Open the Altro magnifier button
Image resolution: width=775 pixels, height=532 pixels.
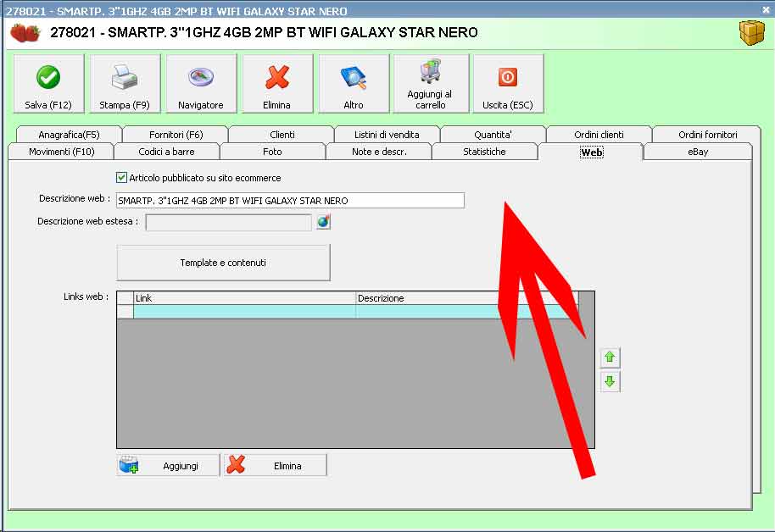[x=354, y=84]
